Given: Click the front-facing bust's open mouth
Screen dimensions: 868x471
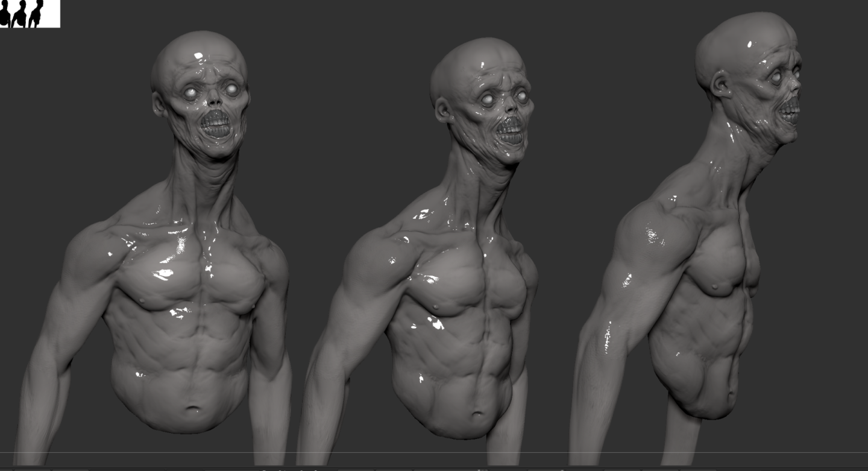Looking at the screenshot, I should (x=215, y=124).
